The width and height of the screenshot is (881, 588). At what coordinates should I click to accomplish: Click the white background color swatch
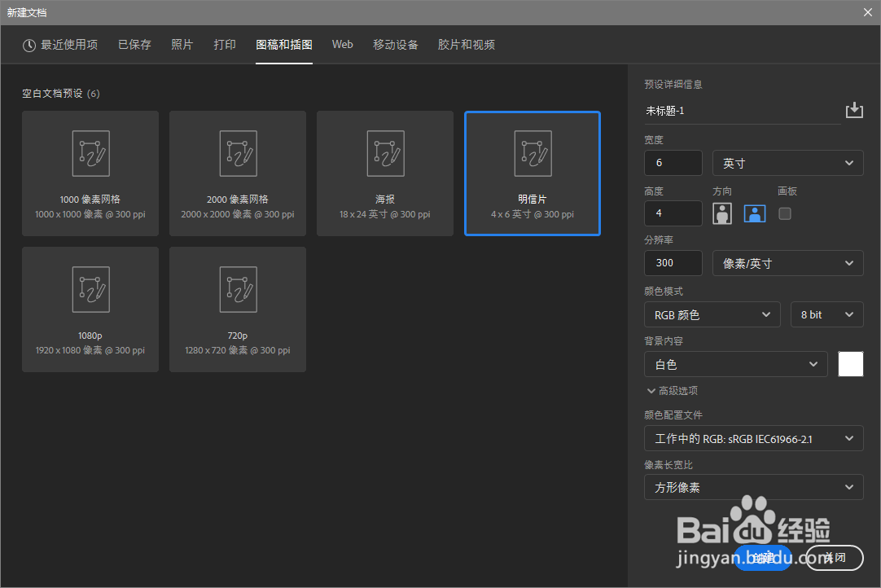[x=851, y=364]
